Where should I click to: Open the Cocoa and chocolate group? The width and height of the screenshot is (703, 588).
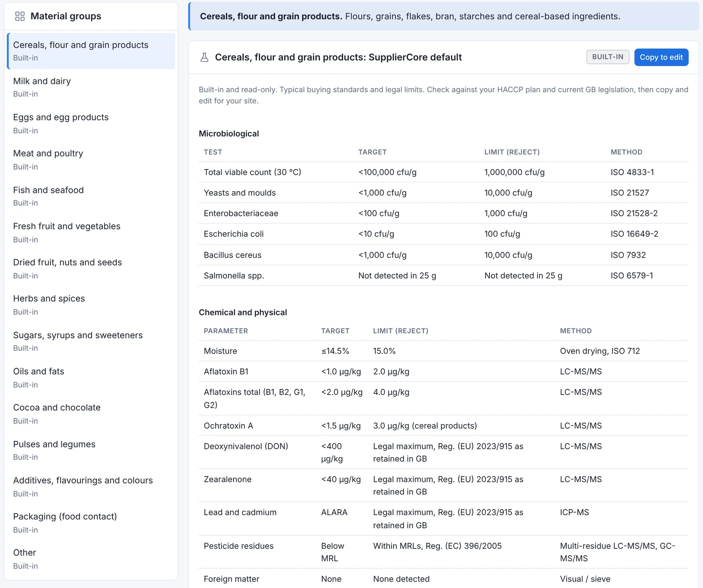91,414
